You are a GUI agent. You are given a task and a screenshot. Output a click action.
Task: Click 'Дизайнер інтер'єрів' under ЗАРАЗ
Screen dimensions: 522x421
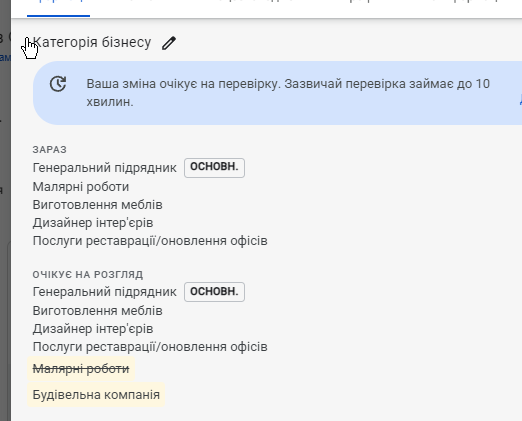click(93, 223)
